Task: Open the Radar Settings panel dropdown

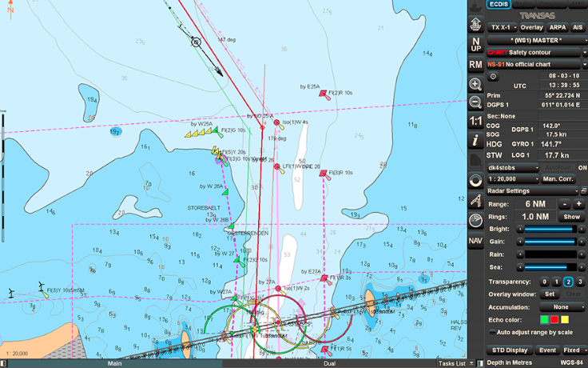Action: click(x=533, y=190)
